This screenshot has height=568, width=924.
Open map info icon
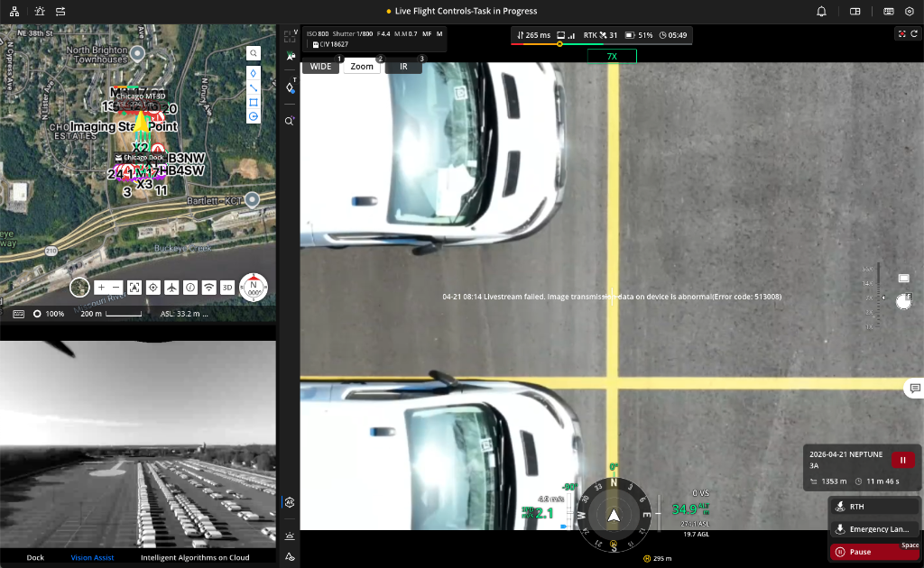pyautogui.click(x=190, y=288)
